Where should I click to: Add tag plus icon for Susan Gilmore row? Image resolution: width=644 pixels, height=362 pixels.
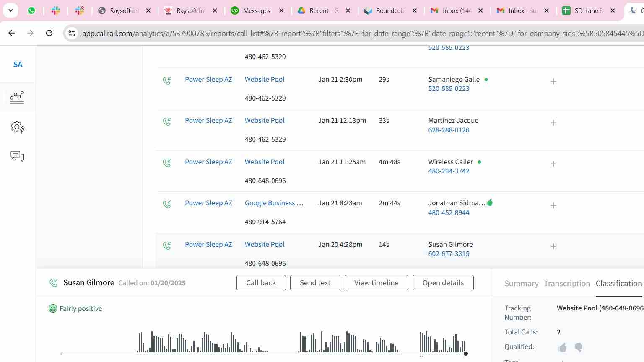coord(553,246)
